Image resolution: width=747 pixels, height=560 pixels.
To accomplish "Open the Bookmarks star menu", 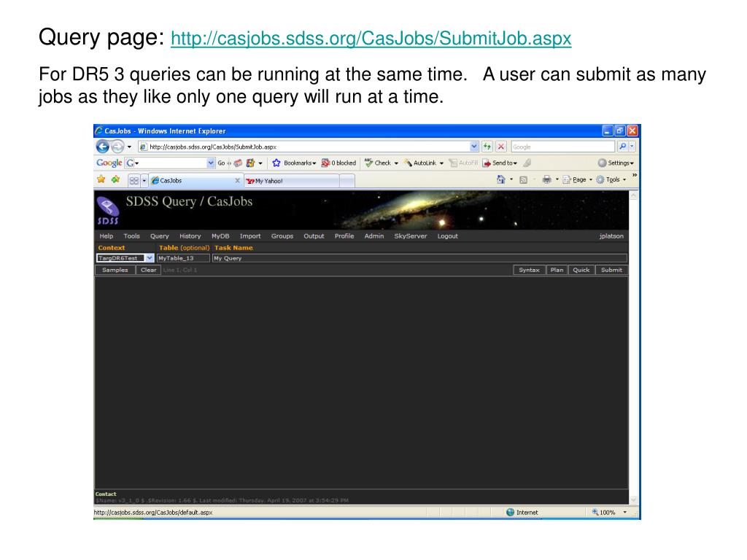I will 294,163.
